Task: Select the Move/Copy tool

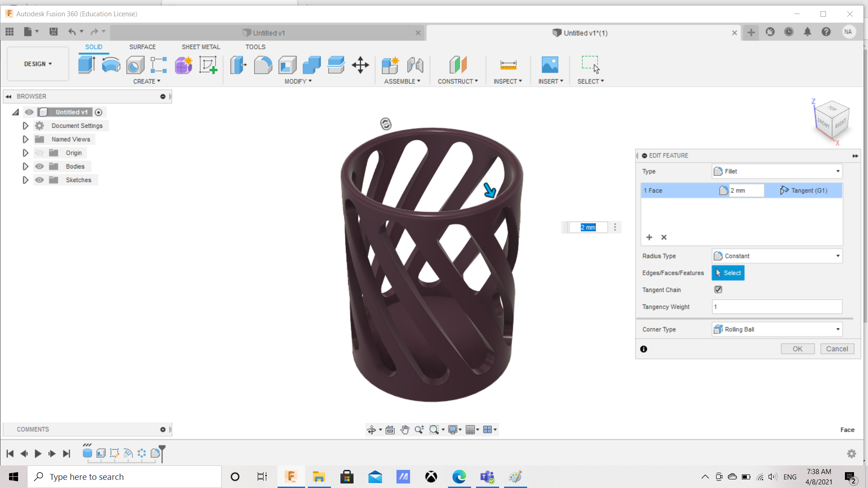Action: coord(360,65)
